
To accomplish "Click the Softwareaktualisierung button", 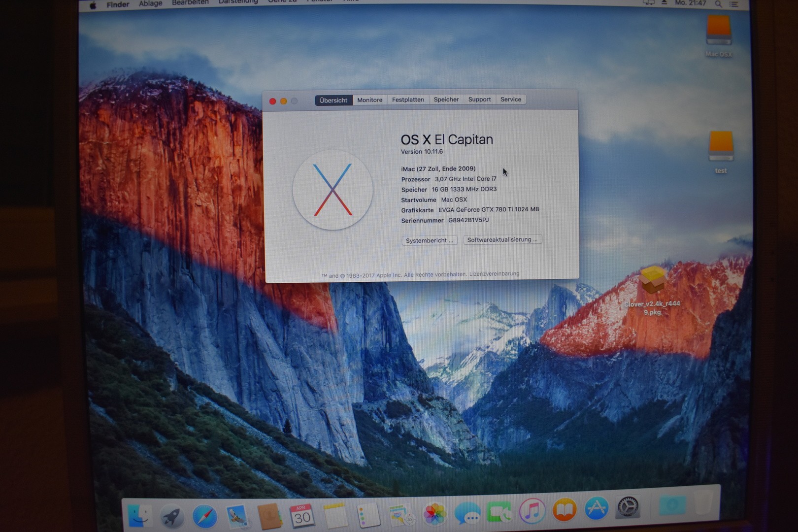I will click(x=502, y=239).
